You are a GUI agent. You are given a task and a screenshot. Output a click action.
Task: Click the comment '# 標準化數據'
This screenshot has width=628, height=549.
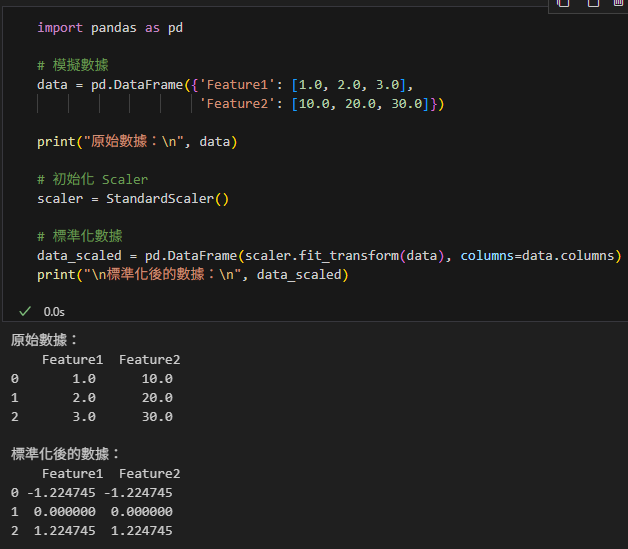tap(80, 236)
